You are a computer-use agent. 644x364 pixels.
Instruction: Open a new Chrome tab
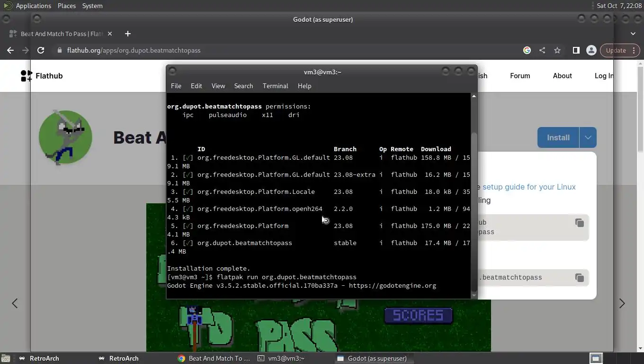coord(127,34)
